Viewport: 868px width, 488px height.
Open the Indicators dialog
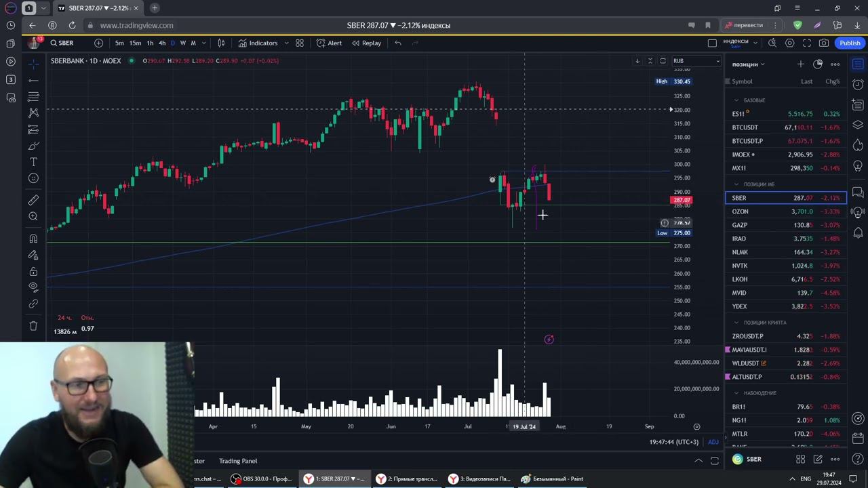[258, 43]
